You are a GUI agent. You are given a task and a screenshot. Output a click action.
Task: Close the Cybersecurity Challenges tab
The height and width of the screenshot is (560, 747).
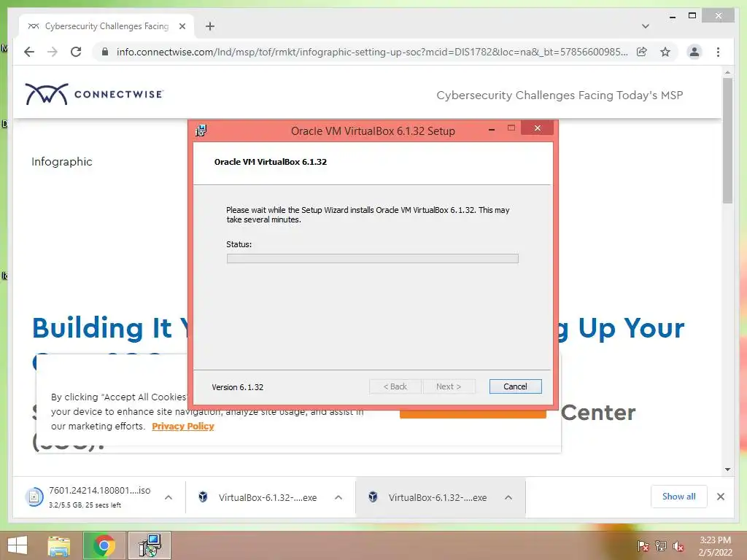pos(182,26)
